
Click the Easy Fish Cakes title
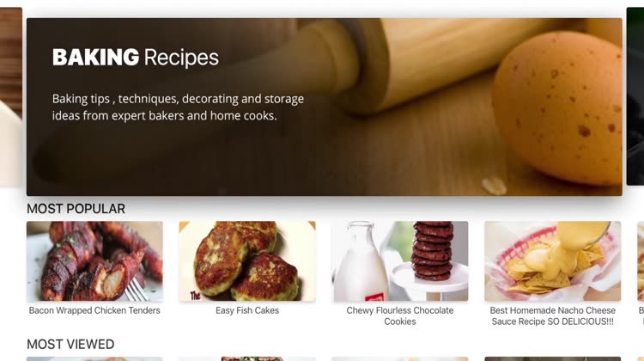coord(247,310)
